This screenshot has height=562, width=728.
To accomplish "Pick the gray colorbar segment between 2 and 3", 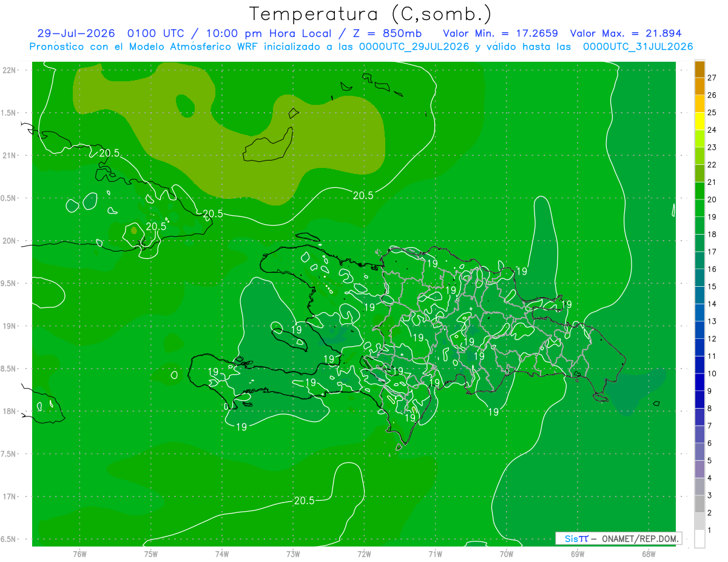I will pos(699,504).
